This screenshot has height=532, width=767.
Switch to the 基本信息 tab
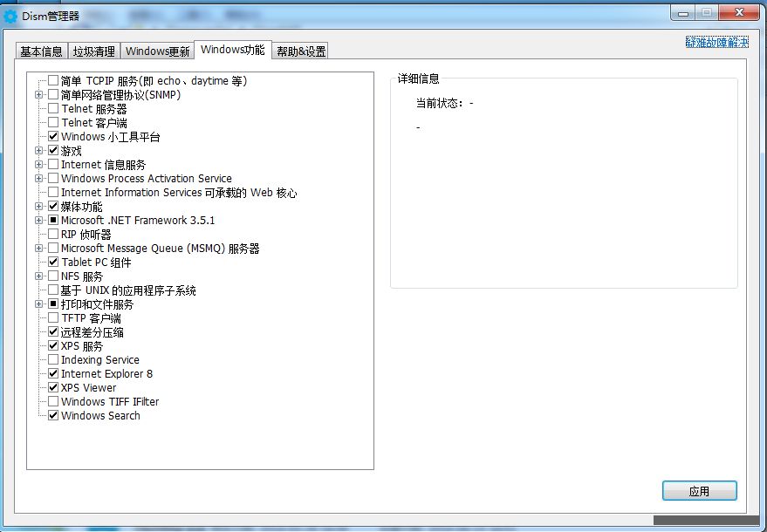click(x=41, y=51)
